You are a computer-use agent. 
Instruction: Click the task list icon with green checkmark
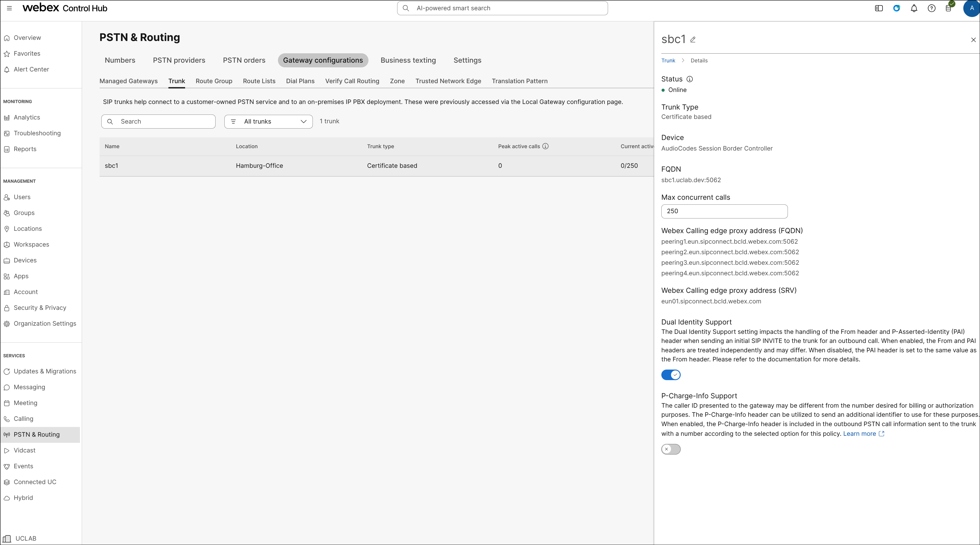(948, 8)
